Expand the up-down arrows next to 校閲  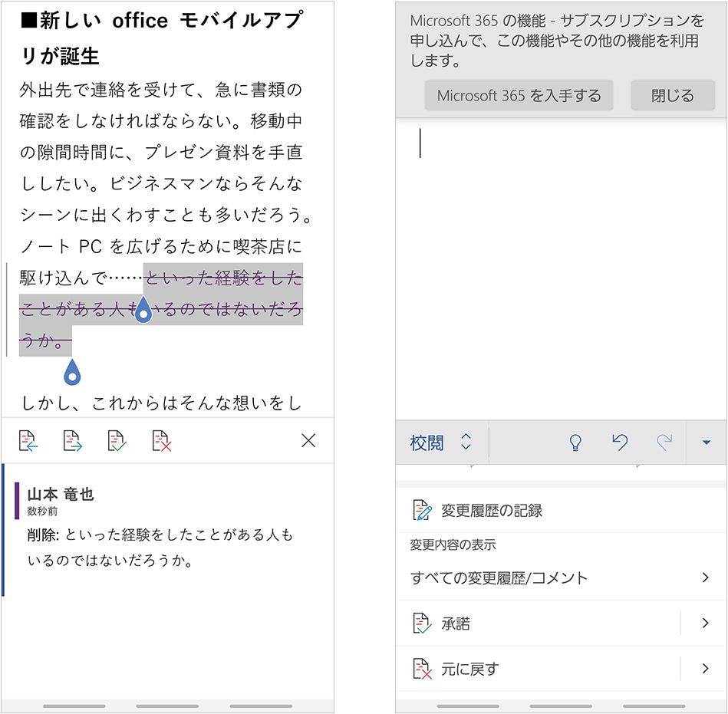[466, 442]
